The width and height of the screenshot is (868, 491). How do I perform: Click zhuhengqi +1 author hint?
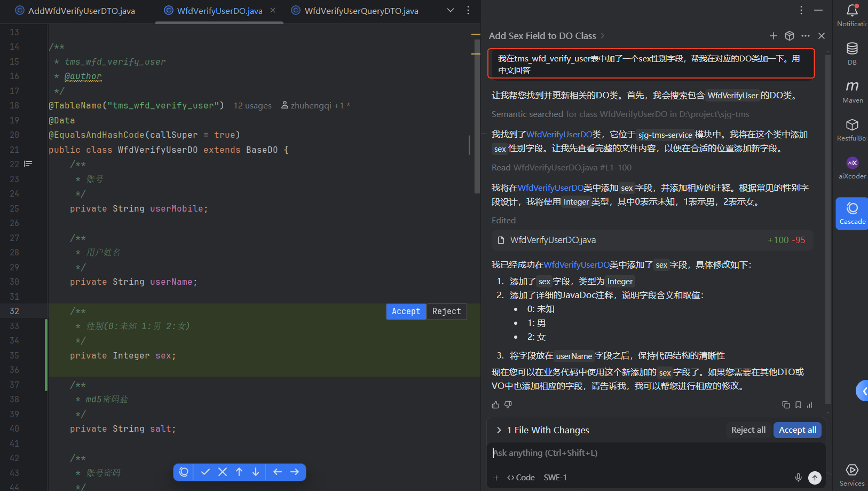coord(315,106)
